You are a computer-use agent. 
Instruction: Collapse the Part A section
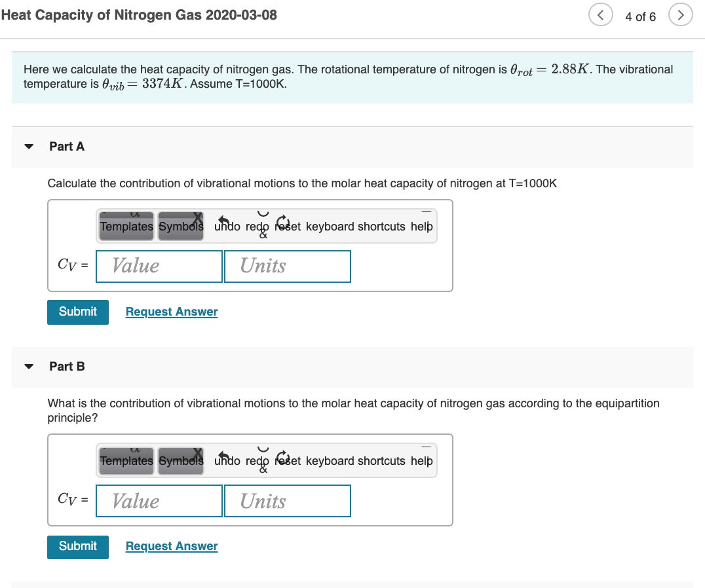coord(28,146)
